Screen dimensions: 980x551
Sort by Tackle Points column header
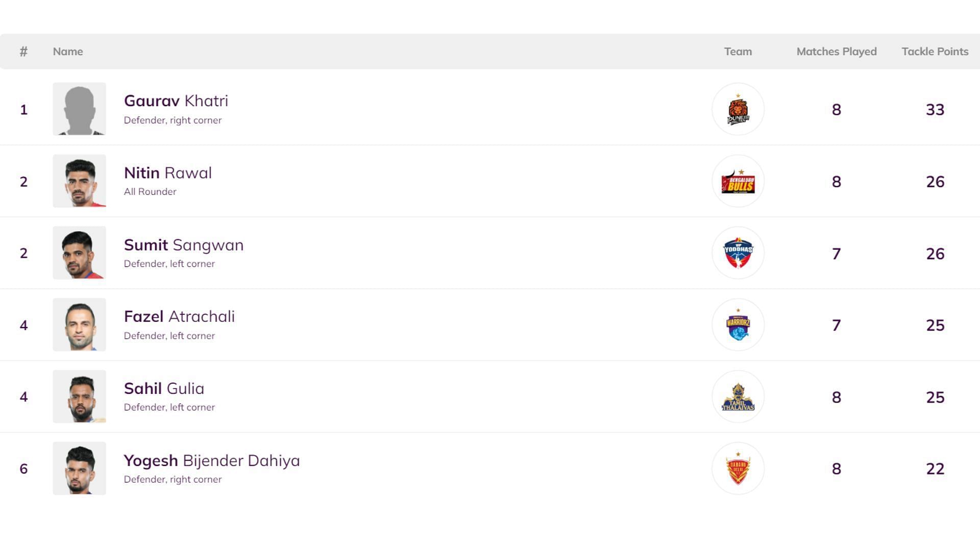[935, 52]
